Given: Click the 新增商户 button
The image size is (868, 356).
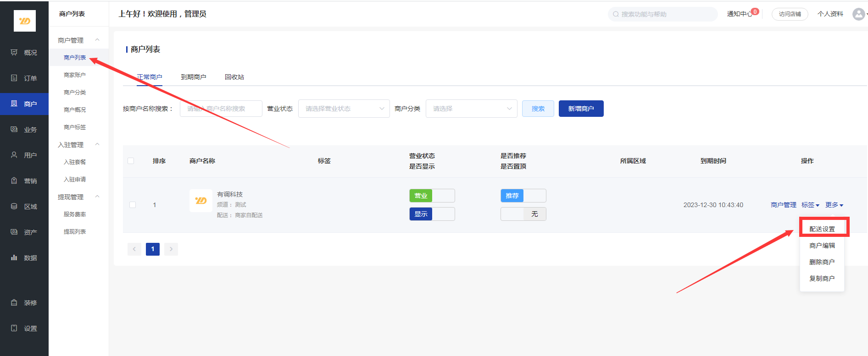Looking at the screenshot, I should [581, 109].
